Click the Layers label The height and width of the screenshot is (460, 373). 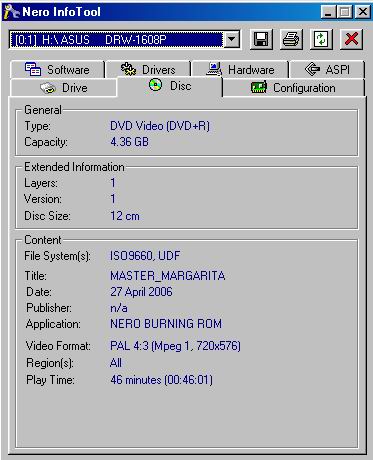[41, 183]
